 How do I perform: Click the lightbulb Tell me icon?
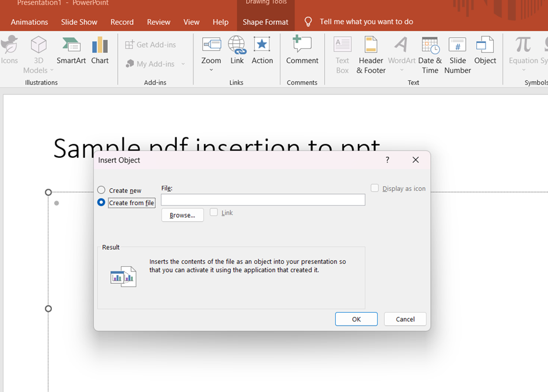pos(308,22)
